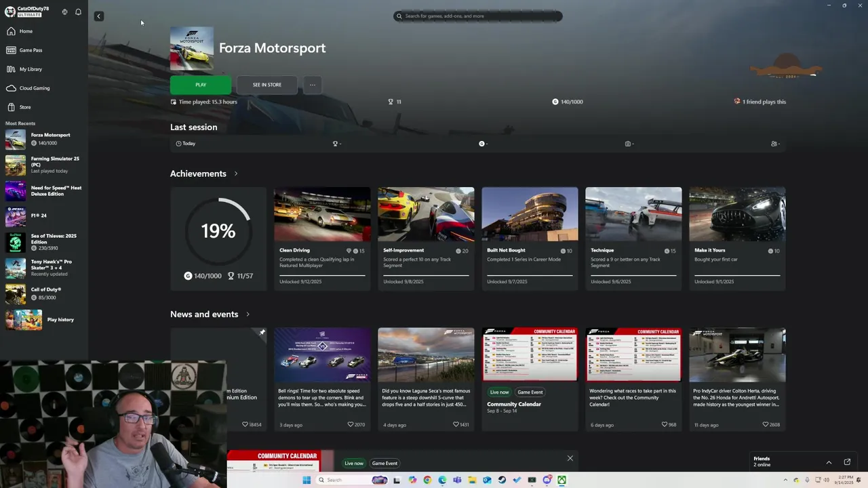The image size is (868, 488).
Task: Open the print queue icon beside the profile
Action: click(x=64, y=12)
